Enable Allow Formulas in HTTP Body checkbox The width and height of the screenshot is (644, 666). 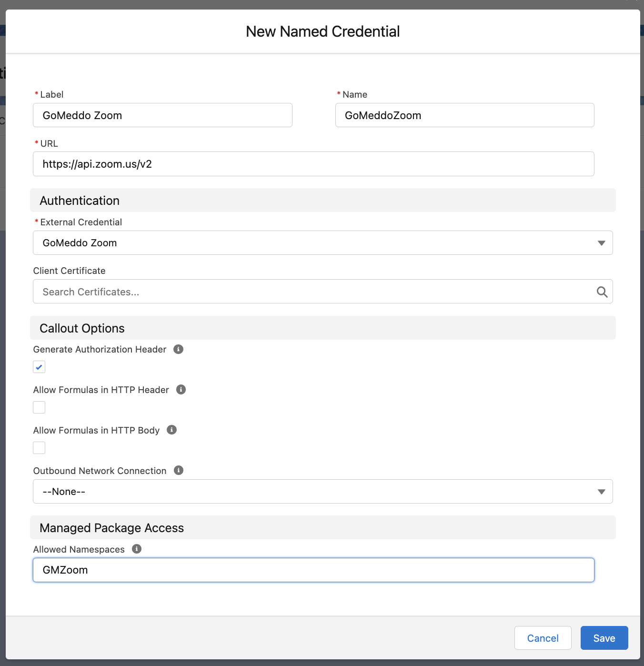click(x=39, y=448)
